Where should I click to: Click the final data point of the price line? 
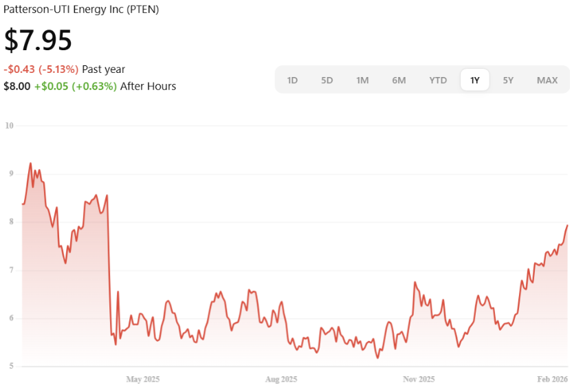[567, 226]
